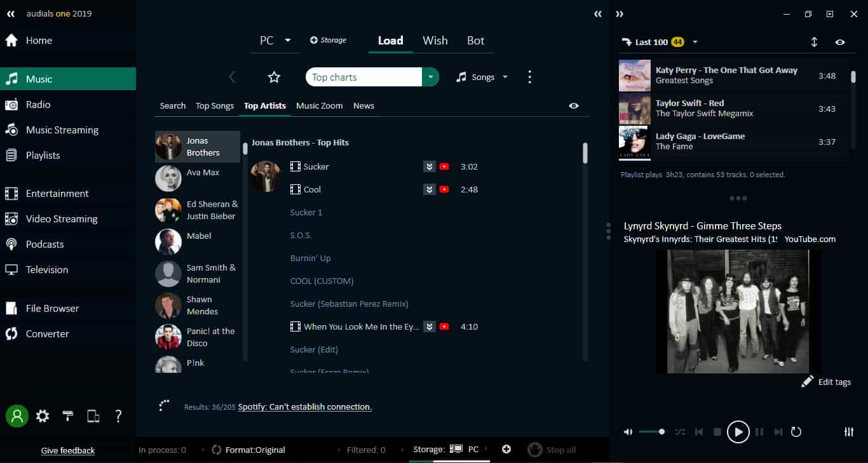
Task: Skip to next track
Action: pyautogui.click(x=778, y=432)
